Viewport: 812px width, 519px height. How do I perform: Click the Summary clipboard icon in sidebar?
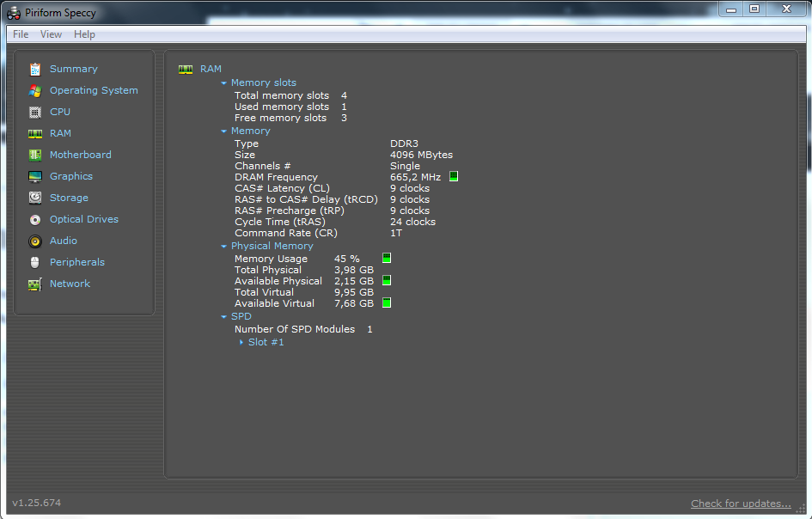(x=35, y=69)
